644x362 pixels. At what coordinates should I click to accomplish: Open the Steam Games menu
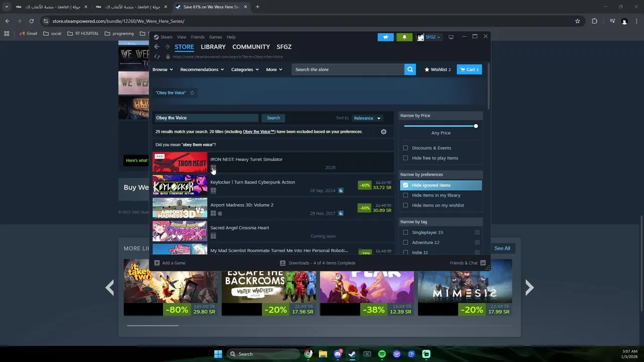click(215, 37)
